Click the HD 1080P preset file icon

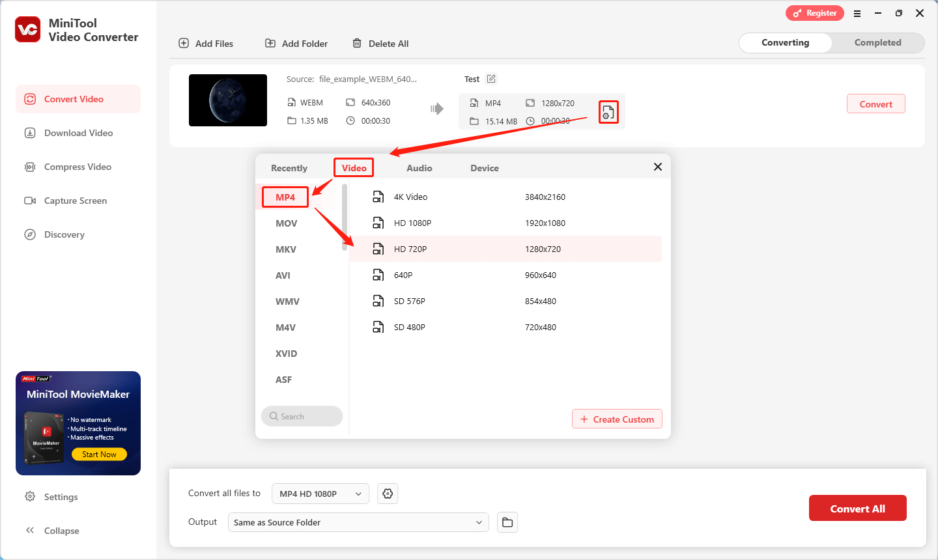pyautogui.click(x=378, y=223)
